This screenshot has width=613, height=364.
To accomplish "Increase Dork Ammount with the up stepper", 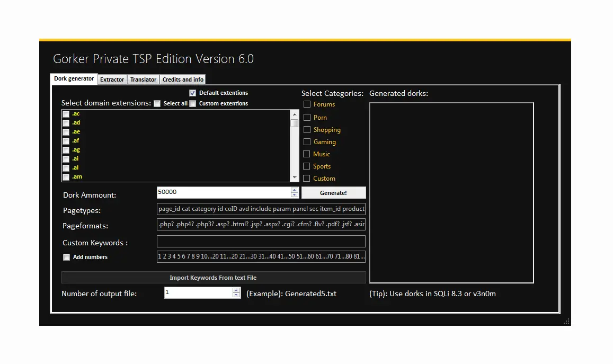I will coord(295,190).
